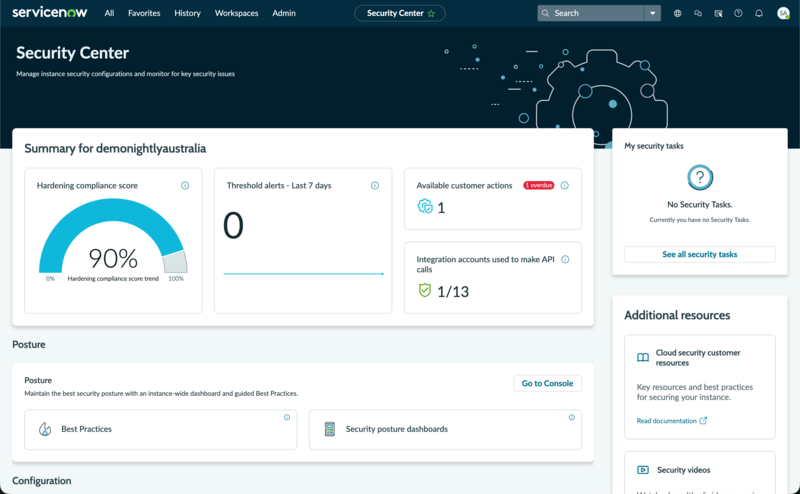Screen dimensions: 800x494
Task: Click the green shield check icon
Action: pyautogui.click(x=424, y=290)
